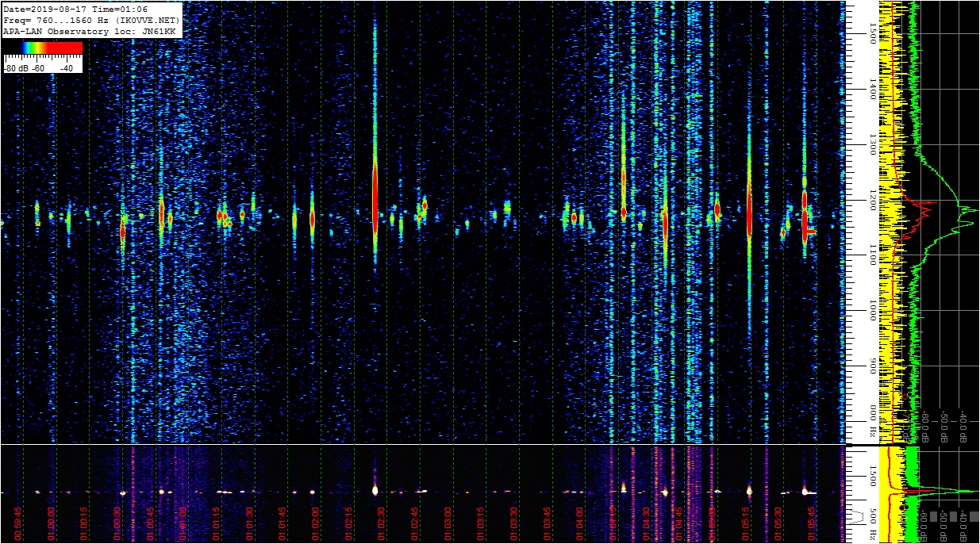Click the 01:03:30 time label
Image resolution: width=980 pixels, height=544 pixels.
point(514,524)
